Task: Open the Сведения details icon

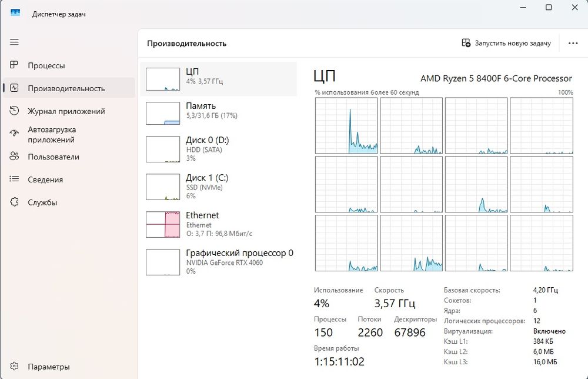Action: coord(15,179)
